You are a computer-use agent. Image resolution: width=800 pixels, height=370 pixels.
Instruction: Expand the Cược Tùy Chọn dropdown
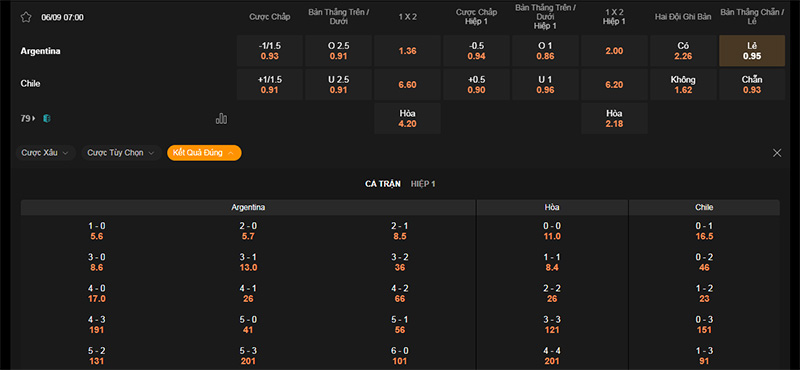pyautogui.click(x=121, y=153)
